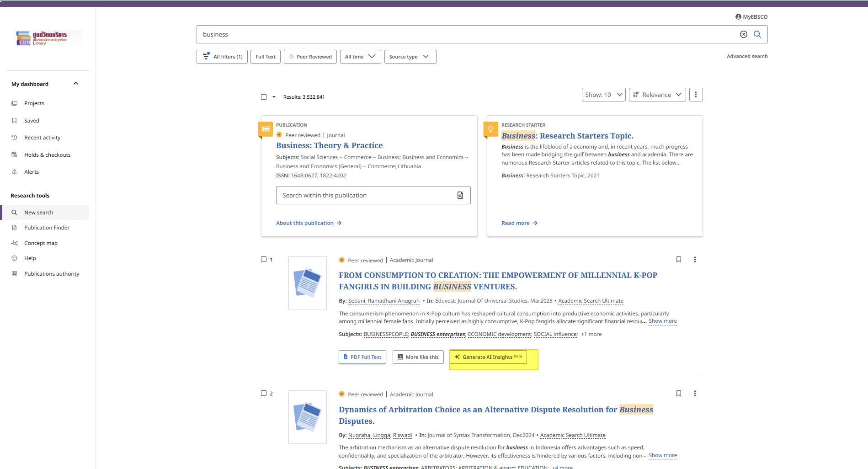
Task: Click the Research Starter lightbulb icon
Action: 491,129
